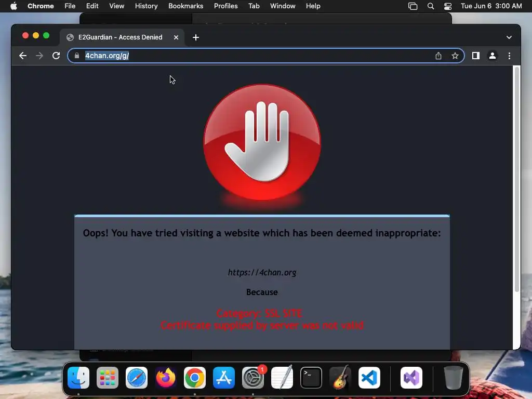Open Spotlight search in menu bar

point(431,6)
